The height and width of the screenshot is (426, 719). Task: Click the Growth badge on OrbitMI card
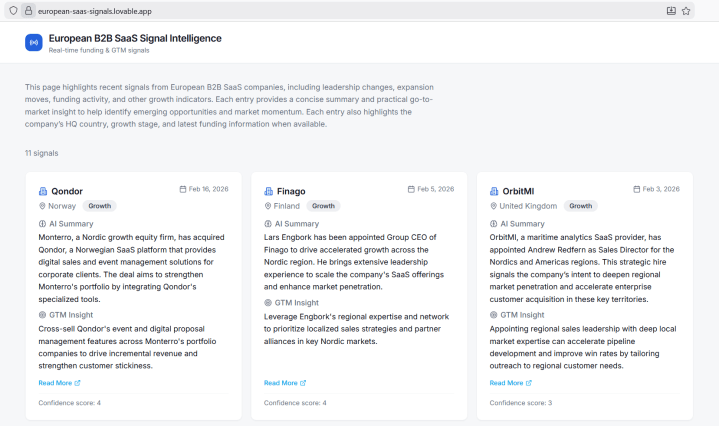pos(579,206)
